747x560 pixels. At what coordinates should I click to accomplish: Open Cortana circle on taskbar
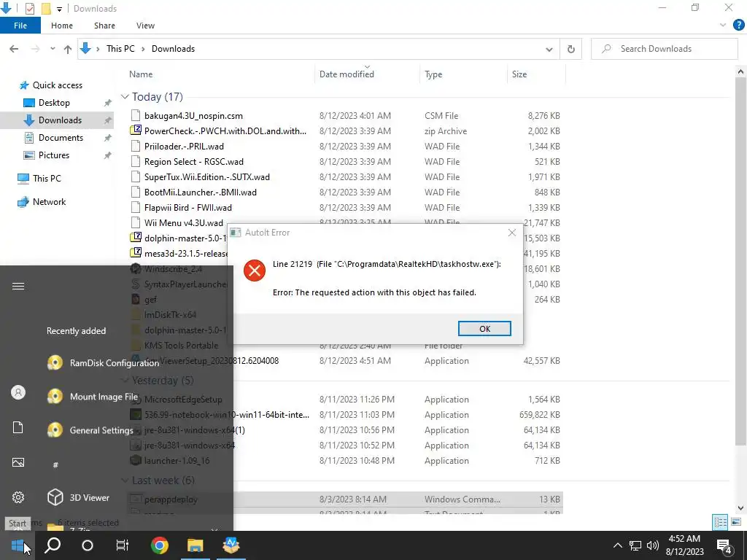(88, 545)
